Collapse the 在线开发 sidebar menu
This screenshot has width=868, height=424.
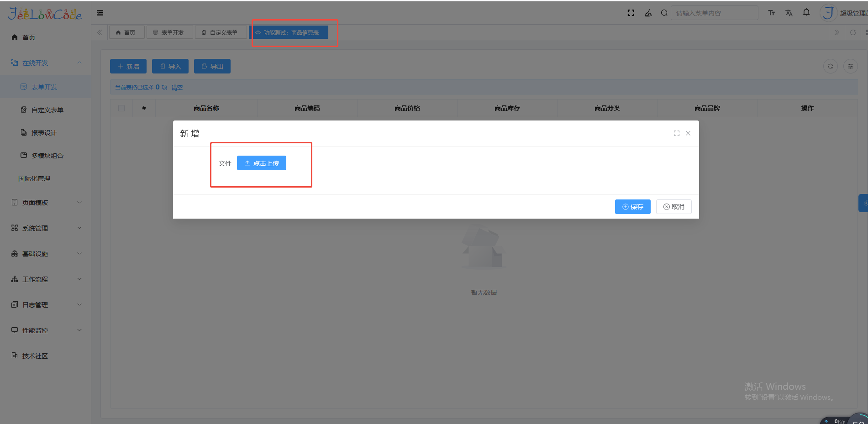pyautogui.click(x=46, y=63)
